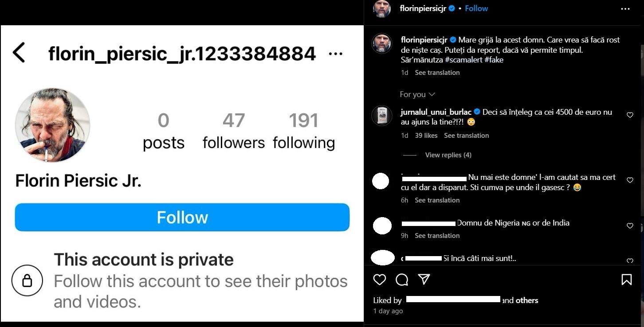644x327 pixels.
Task: Like the 'Nu mai este domne' comment
Action: click(x=630, y=180)
